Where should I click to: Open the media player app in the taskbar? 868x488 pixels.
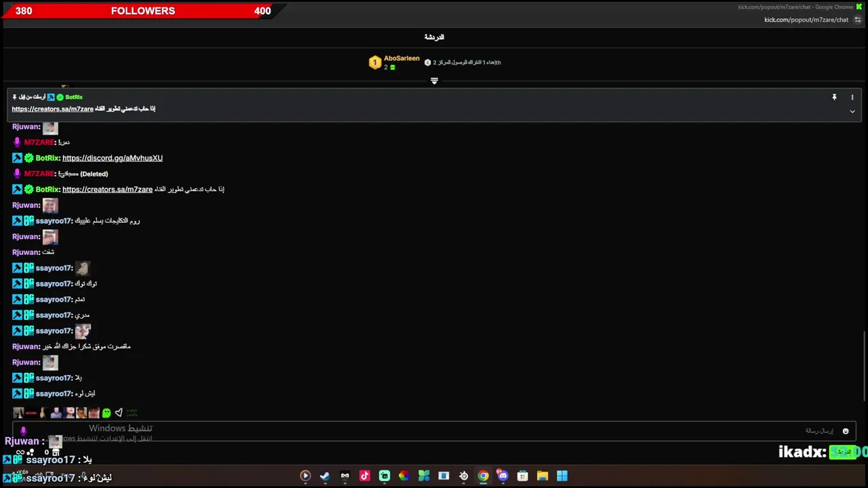[x=305, y=476]
